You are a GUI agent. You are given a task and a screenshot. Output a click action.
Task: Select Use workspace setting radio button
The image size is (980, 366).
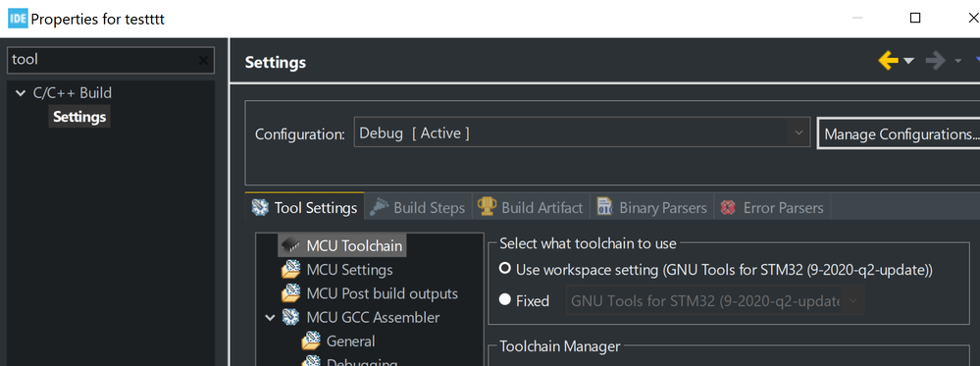click(x=505, y=269)
